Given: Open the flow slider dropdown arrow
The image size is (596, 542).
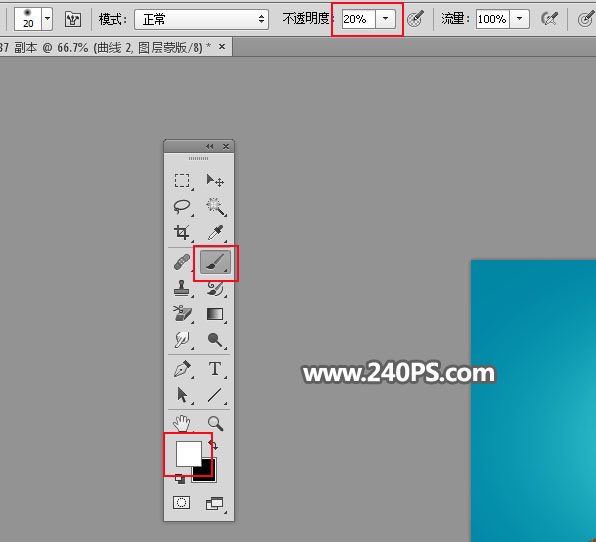Looking at the screenshot, I should 520,19.
